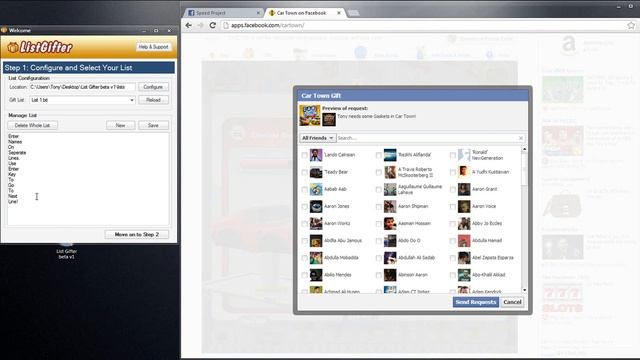This screenshot has width=640, height=360.
Task: Save the current list
Action: click(153, 125)
